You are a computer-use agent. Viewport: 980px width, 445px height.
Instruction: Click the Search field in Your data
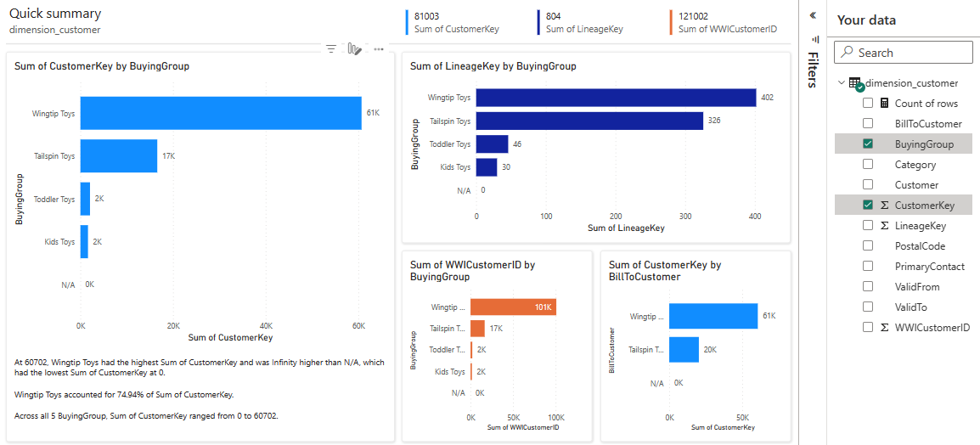pyautogui.click(x=904, y=53)
